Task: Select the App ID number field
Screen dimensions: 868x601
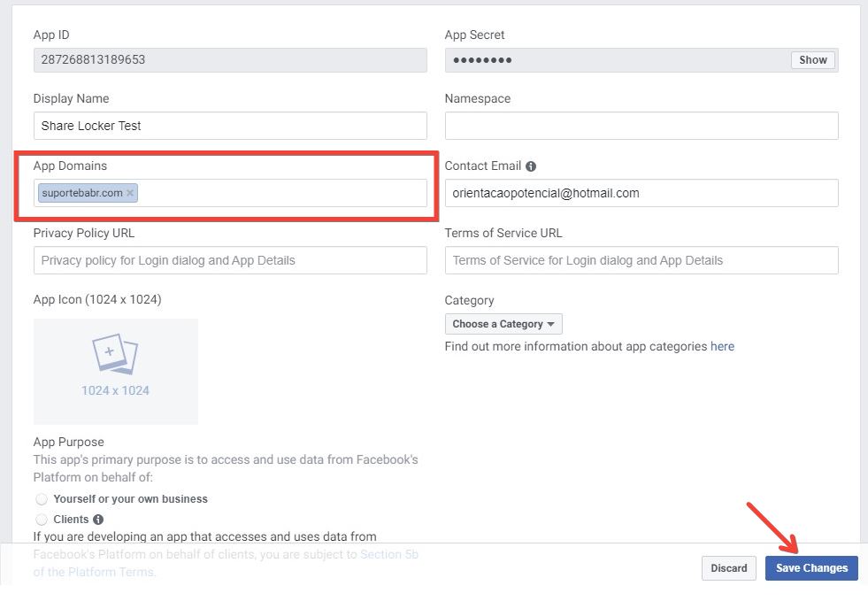Action: pos(230,60)
